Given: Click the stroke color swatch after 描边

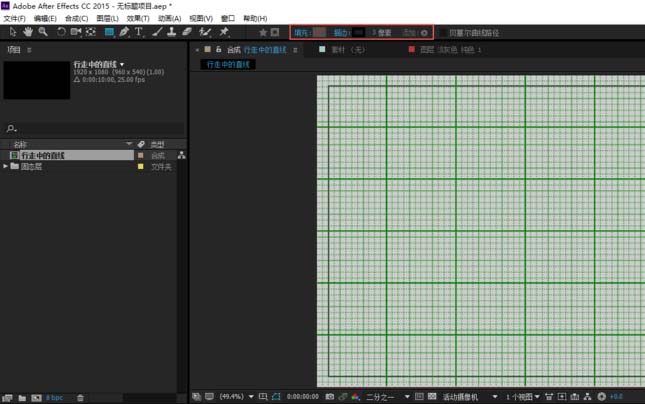Looking at the screenshot, I should tap(358, 33).
